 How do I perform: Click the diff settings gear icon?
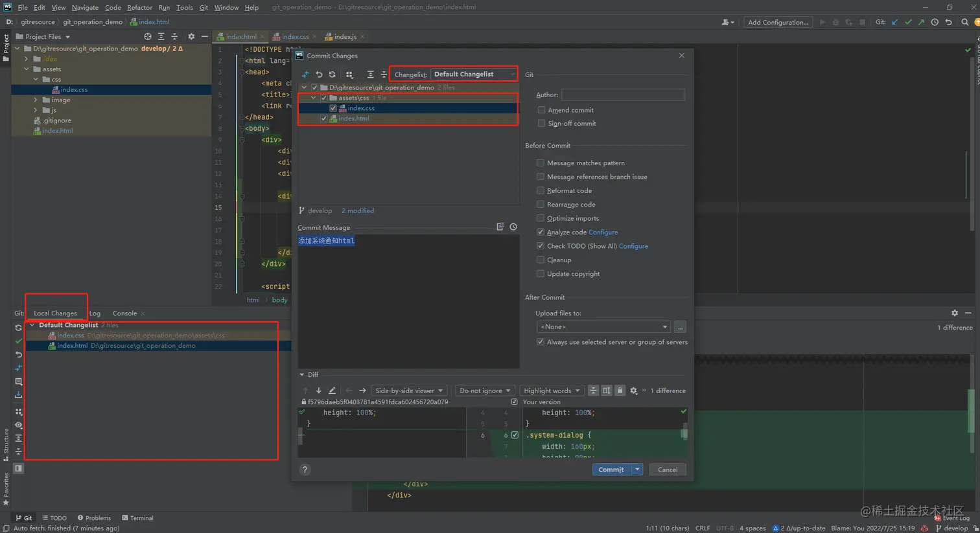pos(633,391)
